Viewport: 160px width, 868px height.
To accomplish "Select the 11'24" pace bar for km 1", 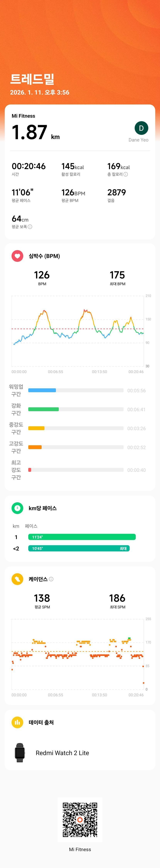I will (82, 537).
